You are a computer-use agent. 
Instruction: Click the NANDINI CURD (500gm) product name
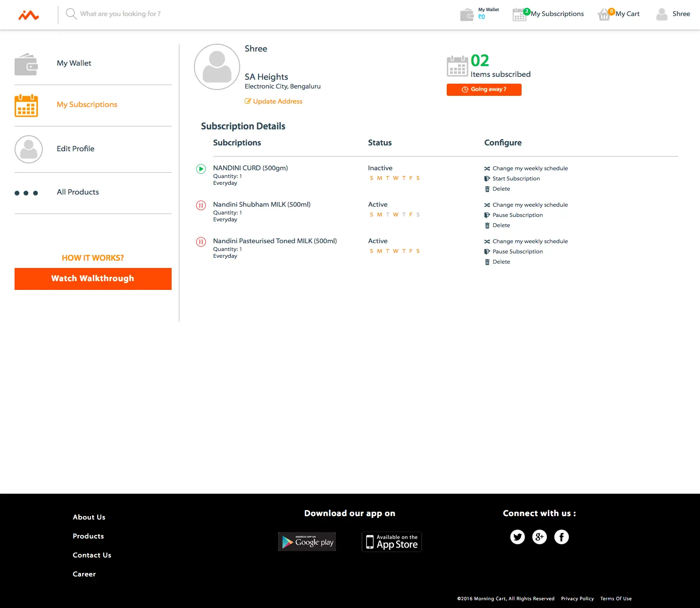[250, 168]
